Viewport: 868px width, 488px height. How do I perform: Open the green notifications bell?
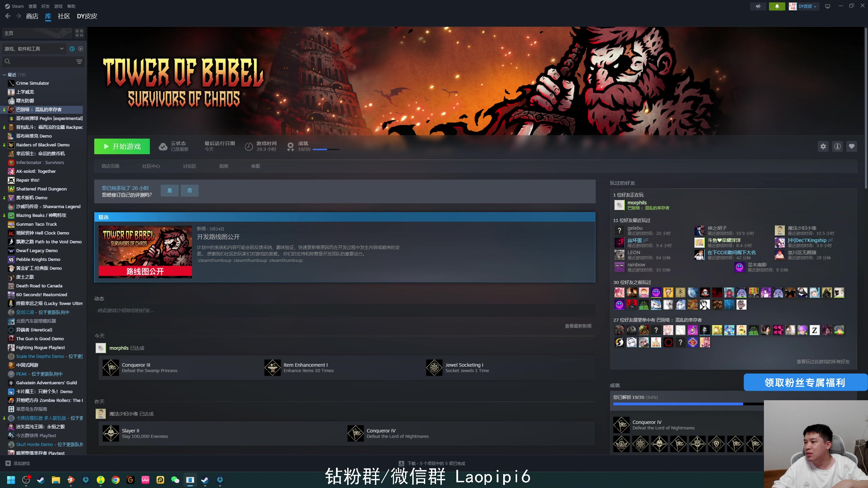[777, 6]
